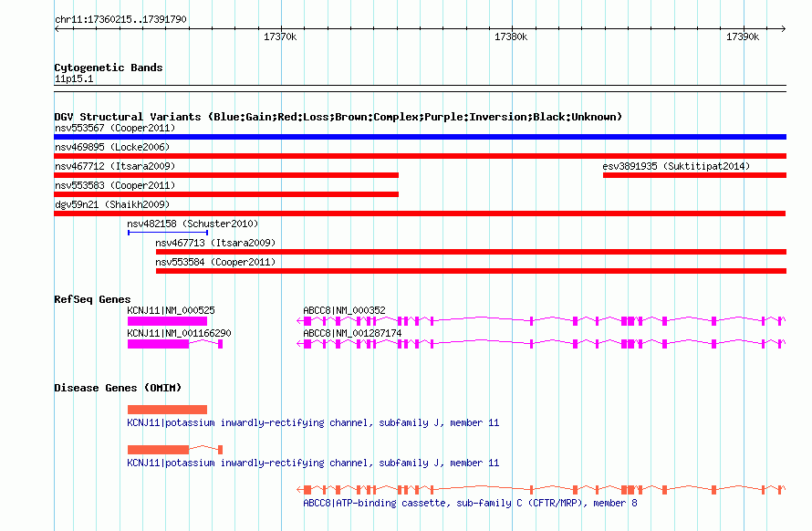Click the red nsv553583 loss bar
This screenshot has height=531, width=812.
[226, 194]
